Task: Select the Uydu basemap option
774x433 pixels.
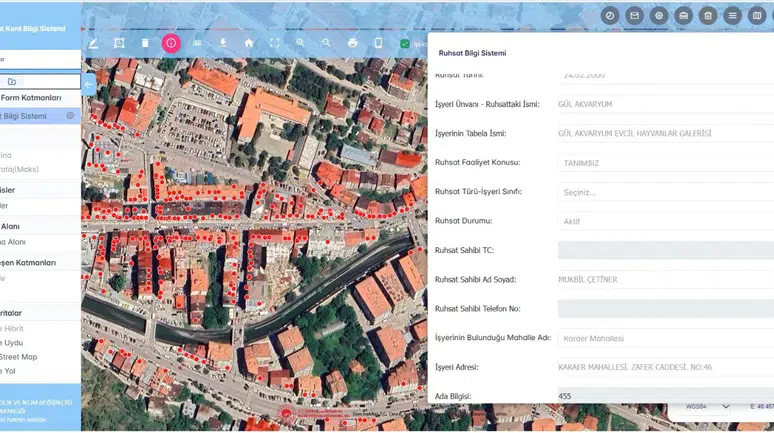Action: (12, 343)
